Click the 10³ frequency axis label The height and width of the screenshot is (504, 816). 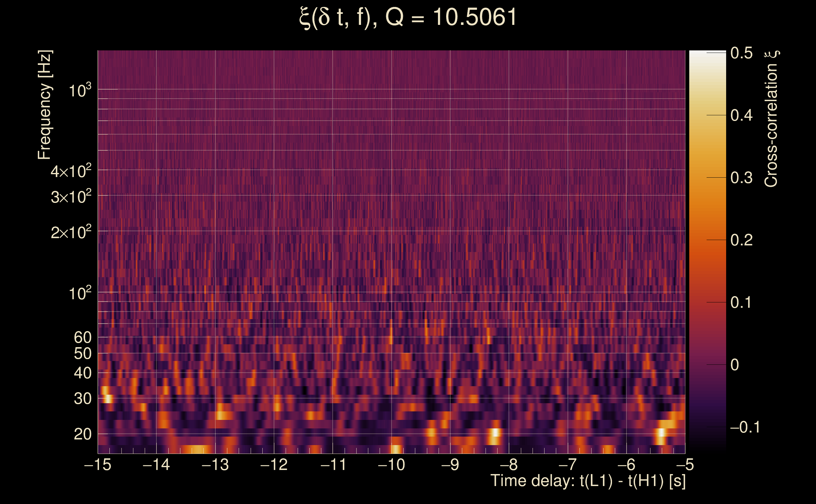[79, 91]
